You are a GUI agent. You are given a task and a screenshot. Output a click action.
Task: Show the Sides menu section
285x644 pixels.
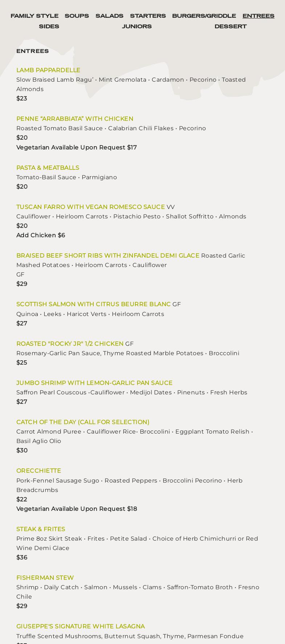pyautogui.click(x=49, y=26)
